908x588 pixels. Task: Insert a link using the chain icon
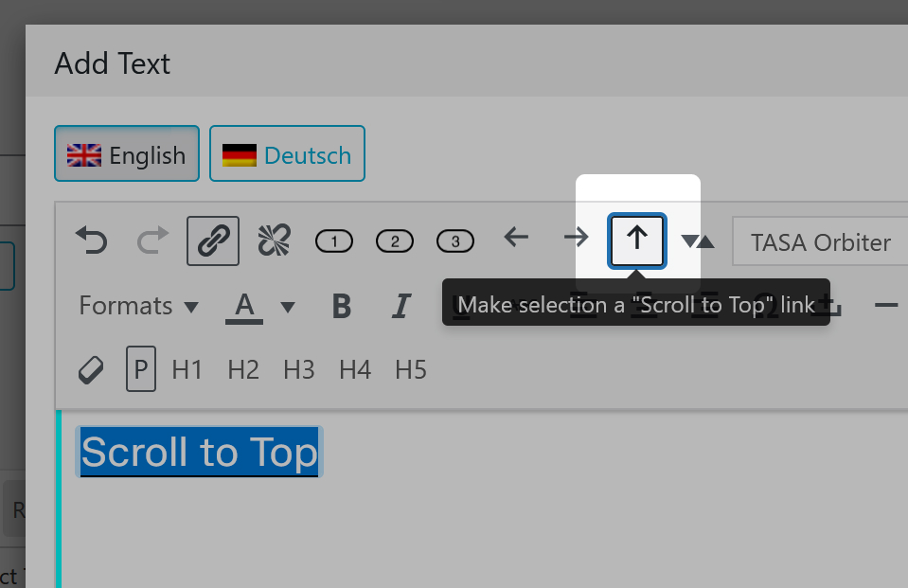(x=212, y=241)
